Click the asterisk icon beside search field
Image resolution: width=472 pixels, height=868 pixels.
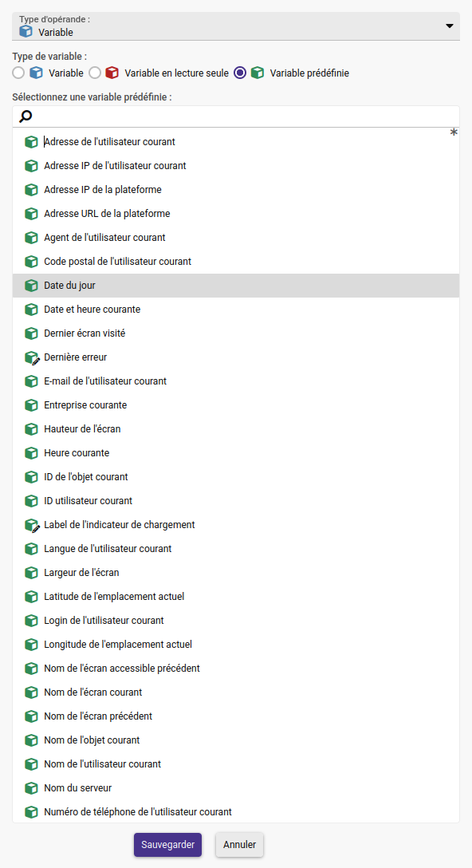coord(454,133)
